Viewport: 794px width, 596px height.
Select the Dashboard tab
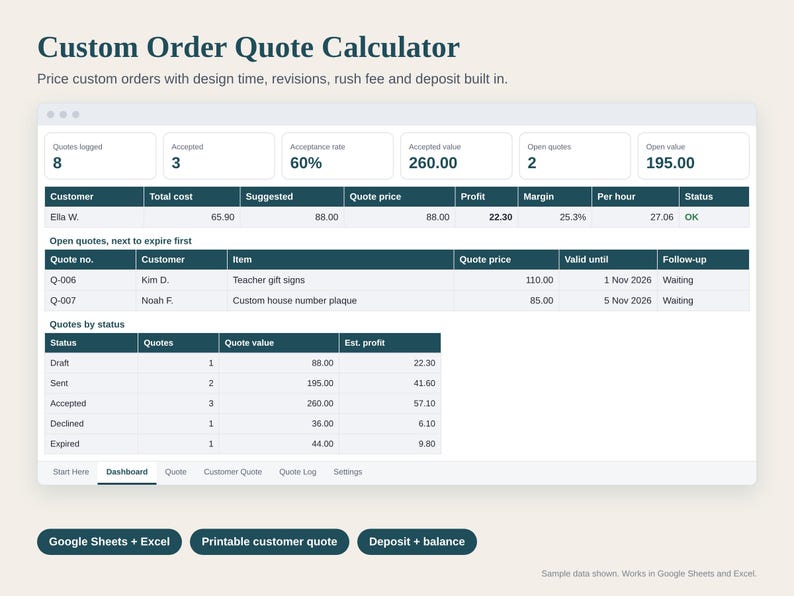click(127, 472)
